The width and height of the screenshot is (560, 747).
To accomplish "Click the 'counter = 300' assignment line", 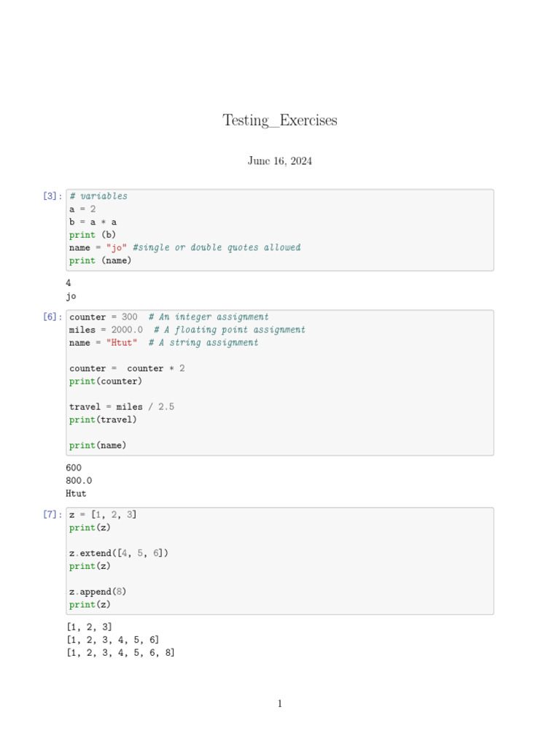I will click(x=104, y=317).
